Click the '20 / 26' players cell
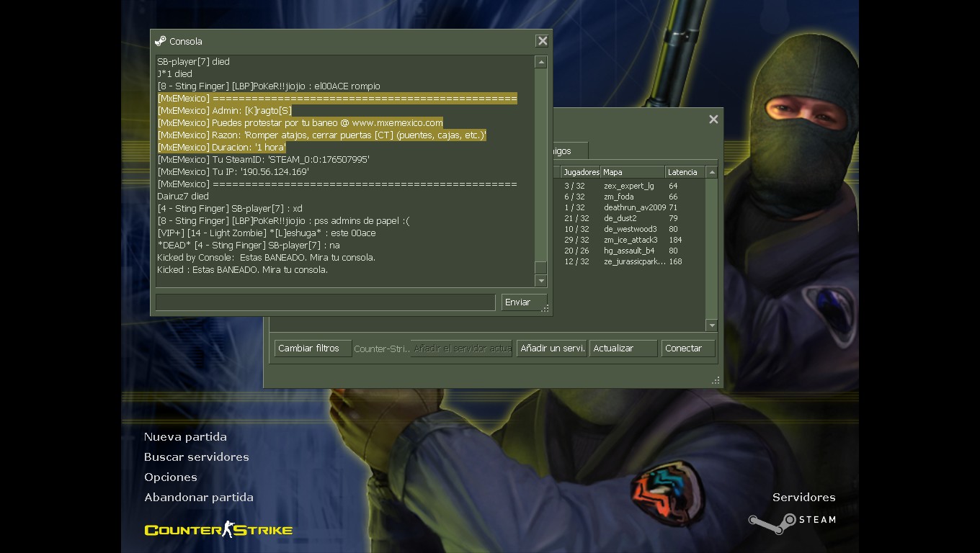 point(576,251)
